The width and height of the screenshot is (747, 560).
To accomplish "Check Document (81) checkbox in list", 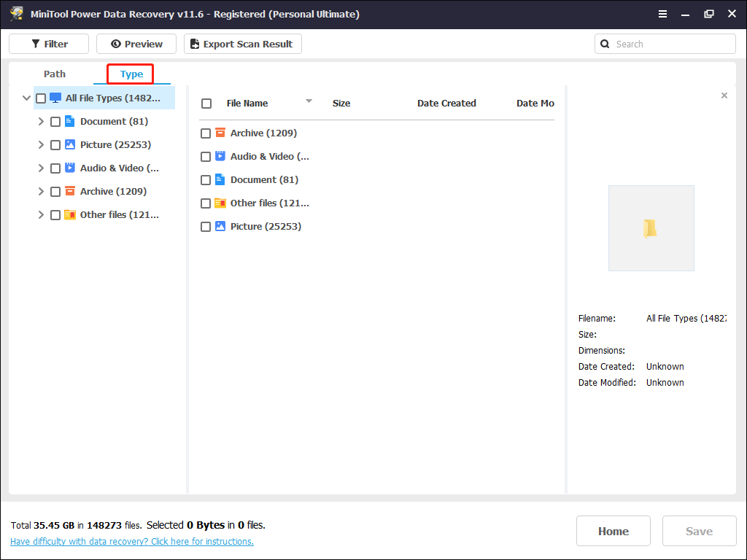I will 206,180.
